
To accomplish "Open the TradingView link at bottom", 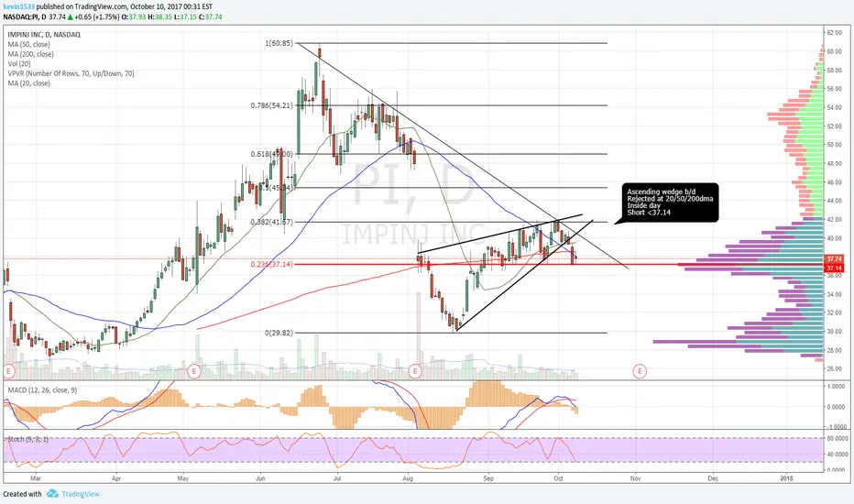I will [81, 494].
